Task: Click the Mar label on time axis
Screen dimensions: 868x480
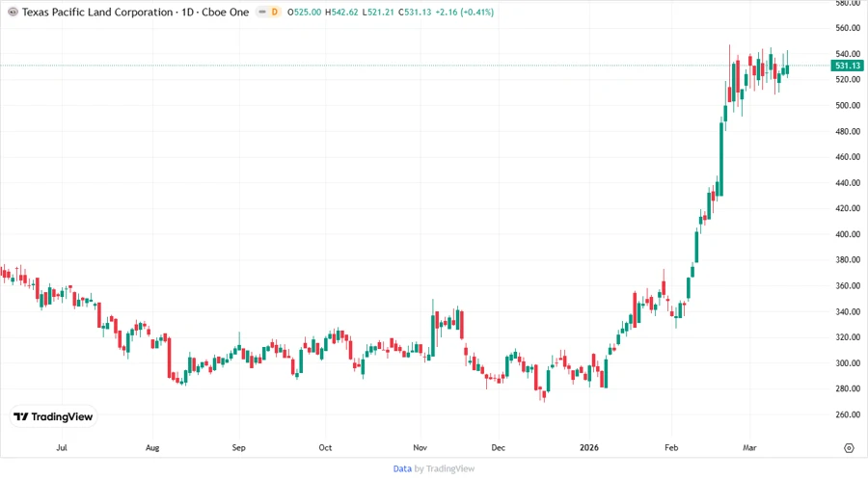Action: pyautogui.click(x=749, y=447)
